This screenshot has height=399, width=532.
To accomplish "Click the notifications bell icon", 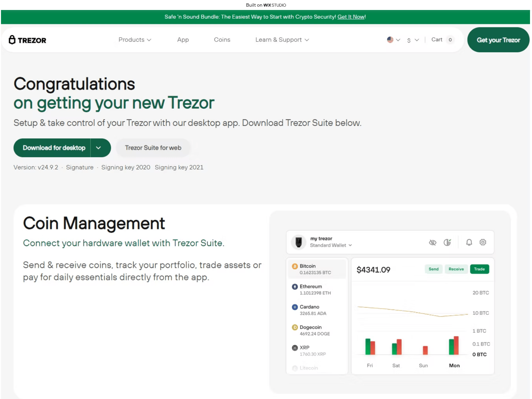I will point(469,242).
